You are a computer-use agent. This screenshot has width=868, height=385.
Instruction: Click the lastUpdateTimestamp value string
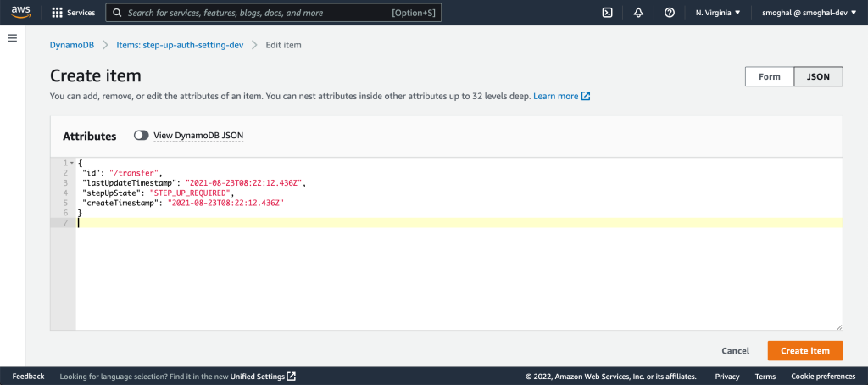pos(244,183)
